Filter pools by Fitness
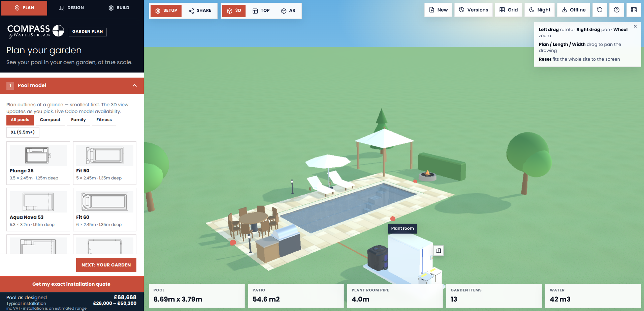 (x=104, y=120)
